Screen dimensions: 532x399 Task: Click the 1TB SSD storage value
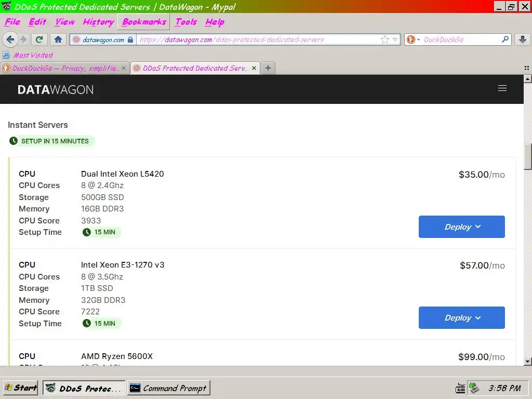[x=97, y=288]
